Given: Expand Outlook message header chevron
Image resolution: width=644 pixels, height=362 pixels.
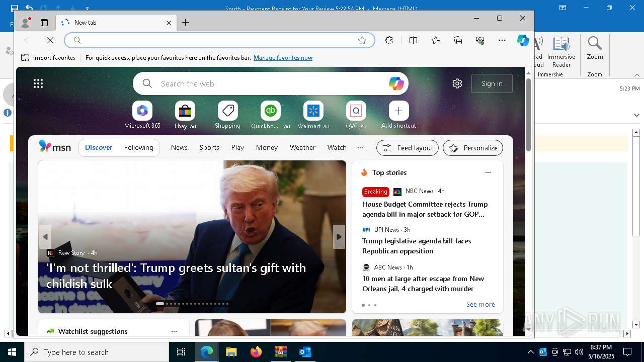Looking at the screenshot, I should pyautogui.click(x=636, y=115).
